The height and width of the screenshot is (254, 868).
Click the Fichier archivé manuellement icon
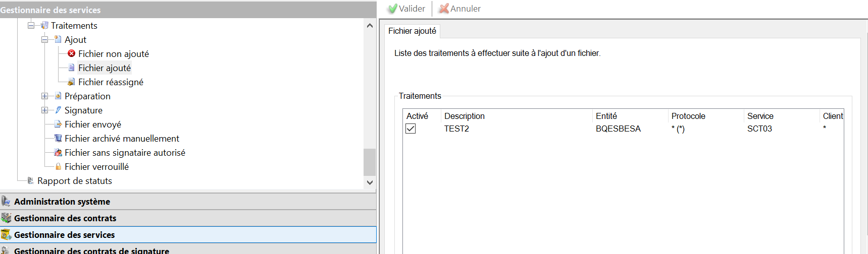click(58, 138)
